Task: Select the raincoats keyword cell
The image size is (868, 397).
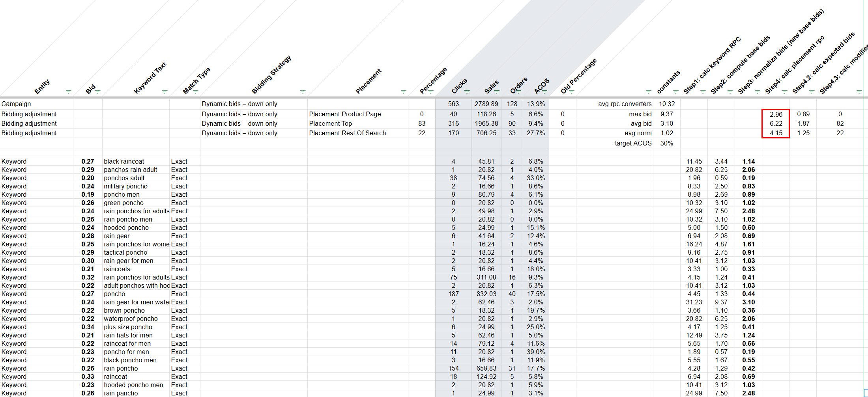Action: click(136, 269)
